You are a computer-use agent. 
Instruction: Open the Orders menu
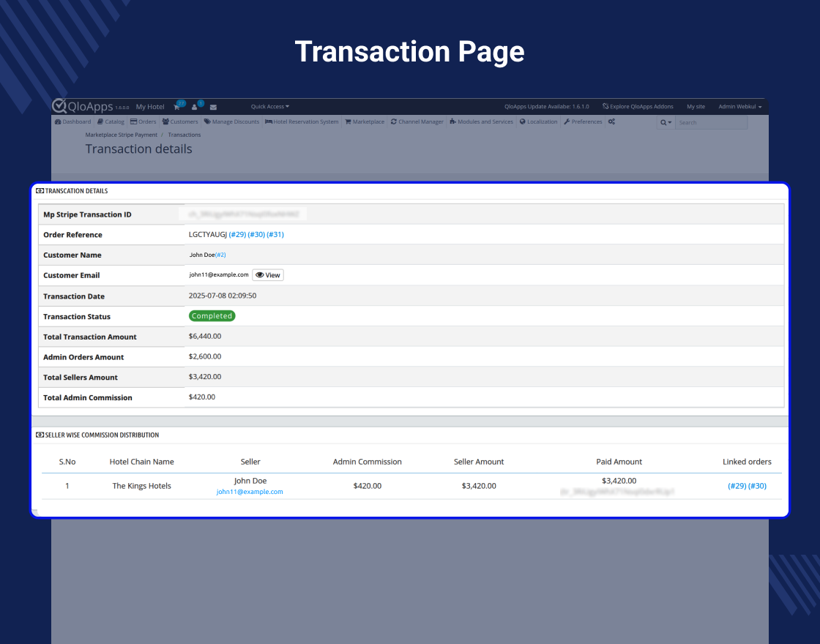(143, 121)
